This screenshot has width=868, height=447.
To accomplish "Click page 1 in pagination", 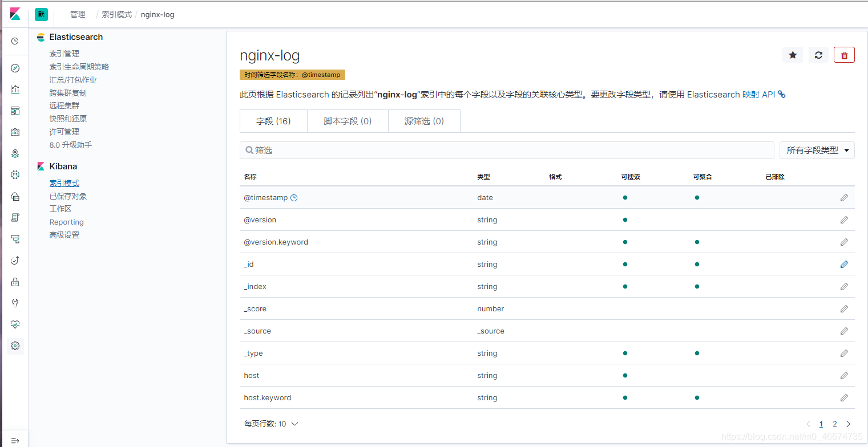I will [821, 424].
